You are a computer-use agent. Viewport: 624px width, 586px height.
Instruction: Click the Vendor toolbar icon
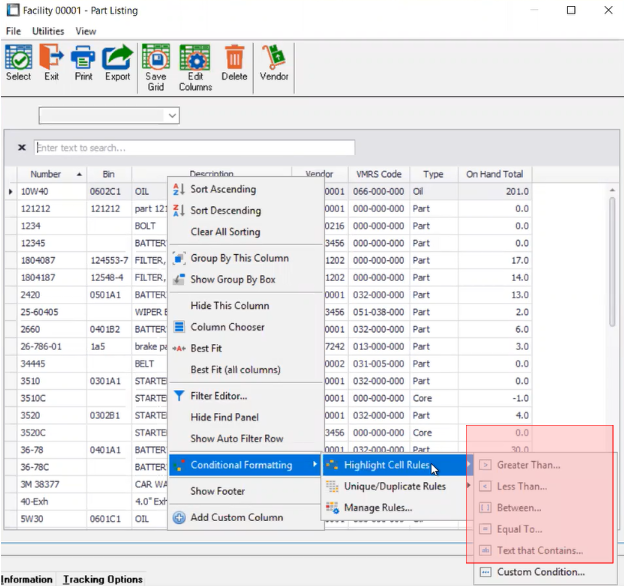coord(274,62)
